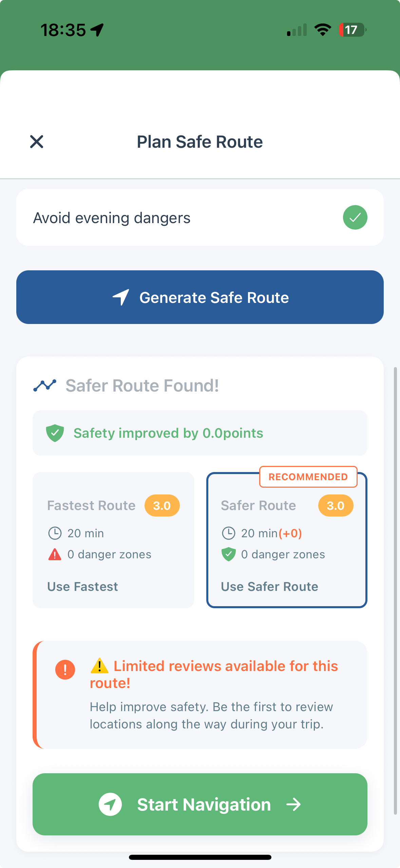Close the Plan Safe Route screen
The width and height of the screenshot is (400, 868).
point(37,141)
